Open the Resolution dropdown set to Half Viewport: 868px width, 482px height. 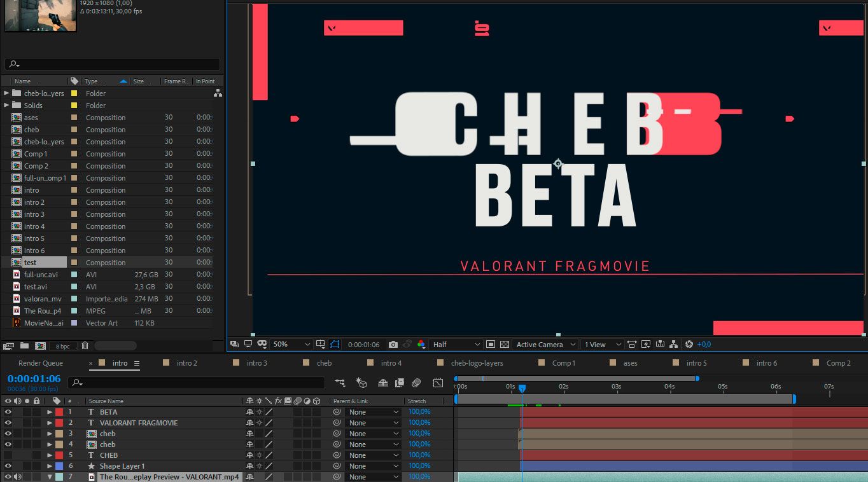pos(455,344)
